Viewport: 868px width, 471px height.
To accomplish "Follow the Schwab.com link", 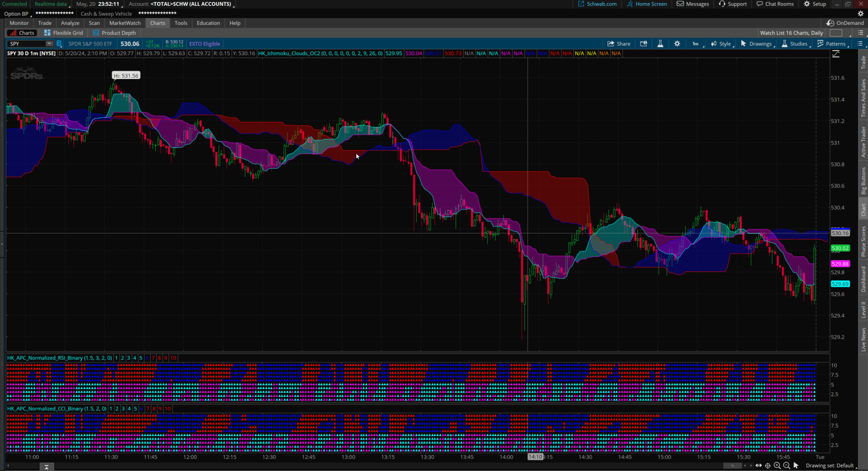I will point(597,4).
